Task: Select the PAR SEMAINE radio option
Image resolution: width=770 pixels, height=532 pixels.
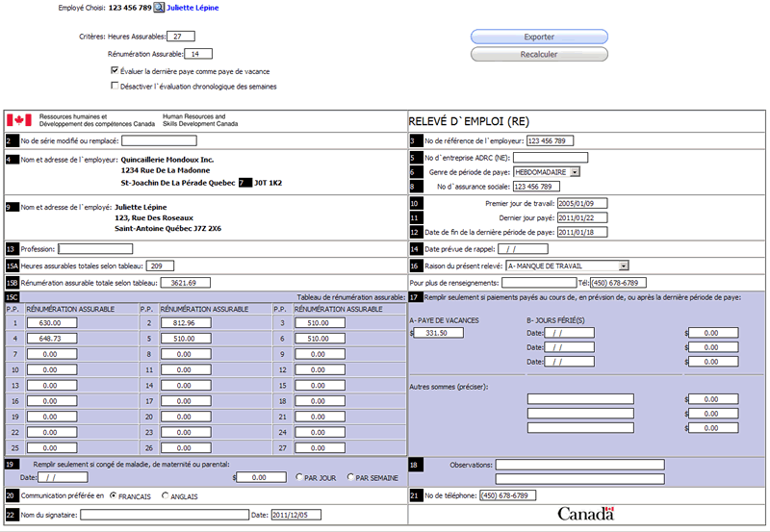Action: (x=350, y=476)
